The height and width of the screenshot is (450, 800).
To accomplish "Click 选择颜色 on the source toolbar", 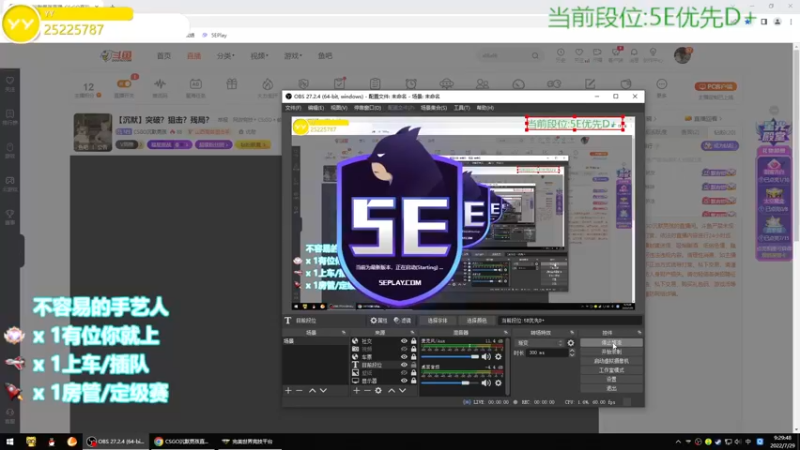I will click(x=477, y=320).
